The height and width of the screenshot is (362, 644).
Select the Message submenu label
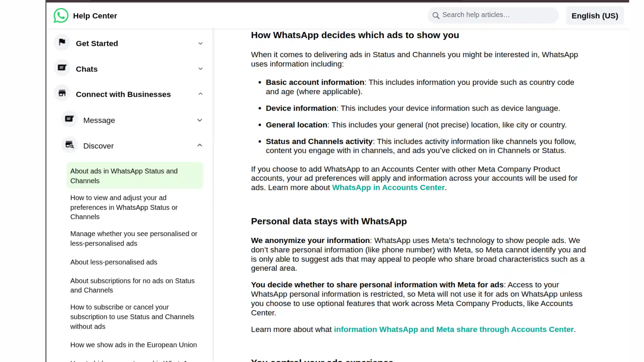coord(99,120)
